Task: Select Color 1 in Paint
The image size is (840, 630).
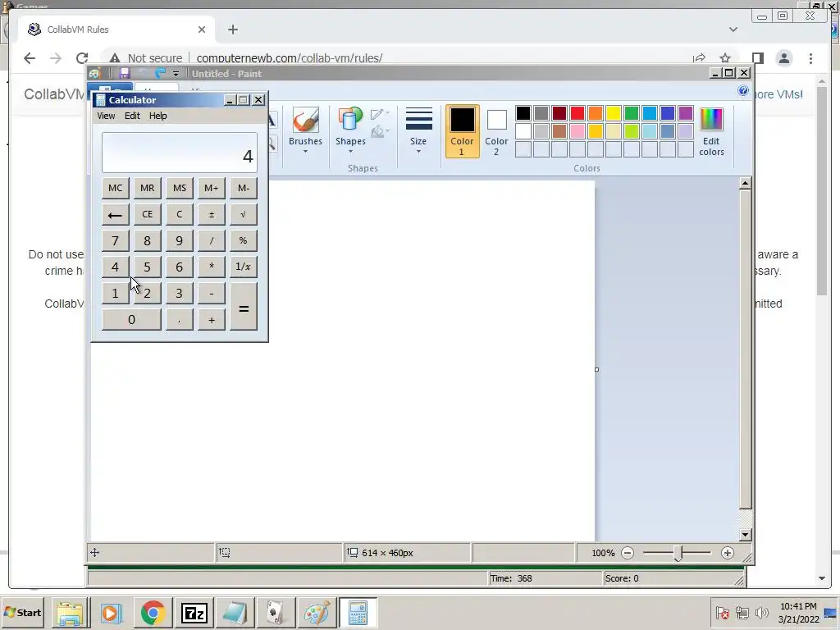Action: point(462,131)
